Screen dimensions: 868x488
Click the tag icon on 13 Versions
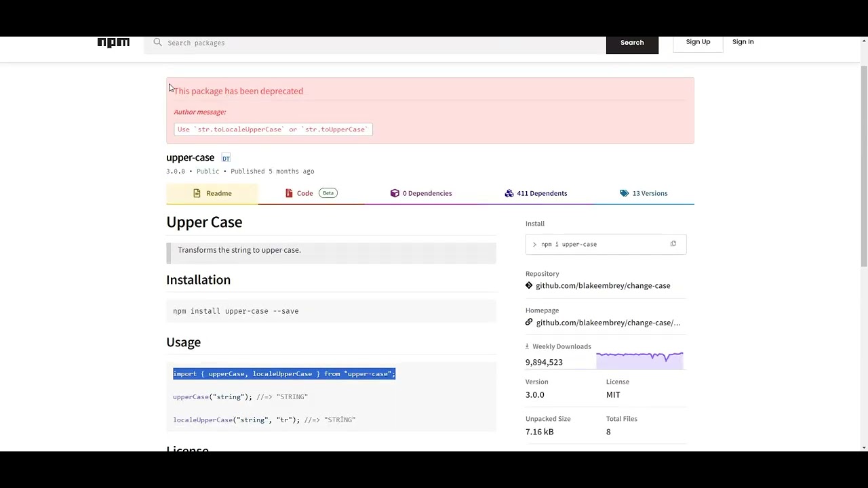click(624, 192)
